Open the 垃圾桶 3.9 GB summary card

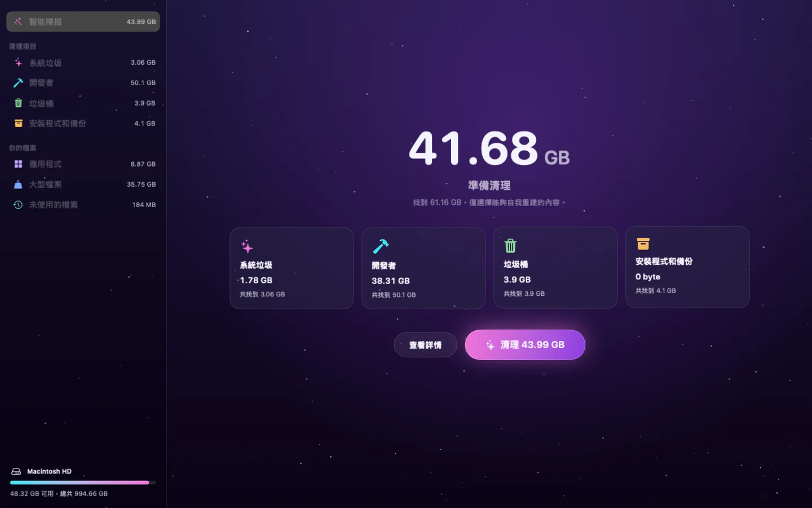pos(555,268)
